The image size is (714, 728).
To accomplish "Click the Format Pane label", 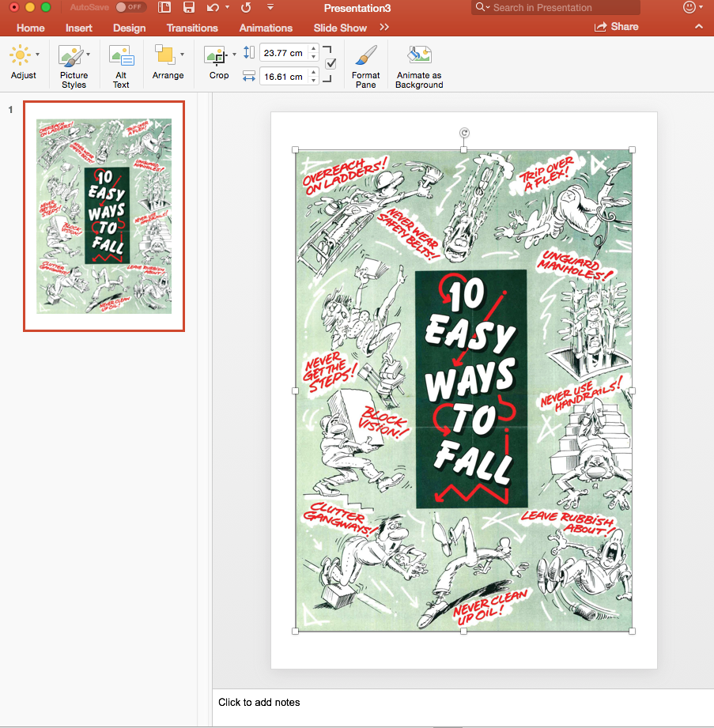I will point(365,80).
